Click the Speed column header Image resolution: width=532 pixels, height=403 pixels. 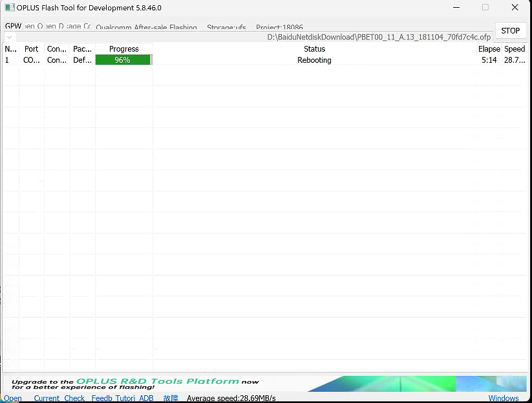point(515,49)
